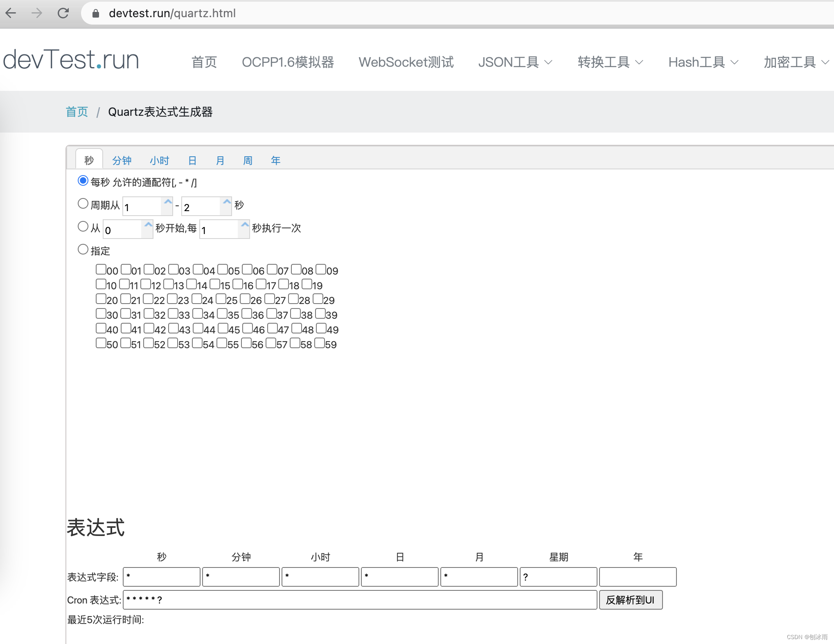The width and height of the screenshot is (834, 644).
Task: Check the 50 seconds checkbox
Action: click(101, 343)
